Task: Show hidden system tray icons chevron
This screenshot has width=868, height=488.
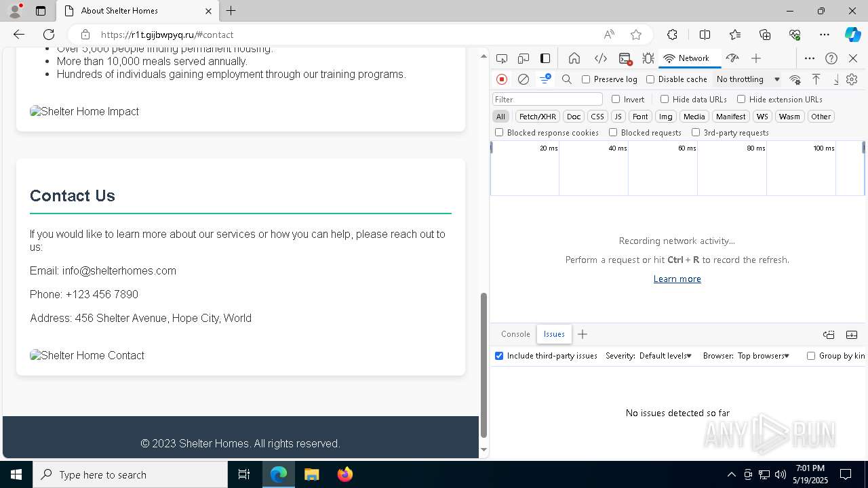Action: [x=731, y=474]
